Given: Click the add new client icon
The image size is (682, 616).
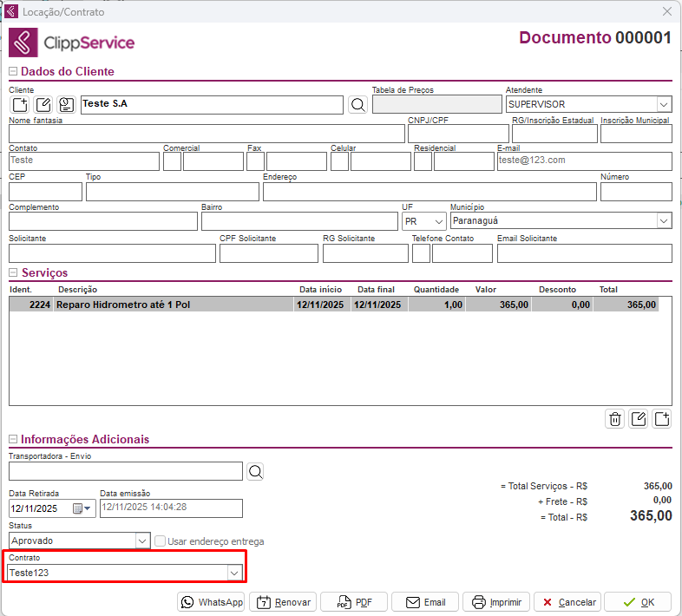Looking at the screenshot, I should [20, 105].
